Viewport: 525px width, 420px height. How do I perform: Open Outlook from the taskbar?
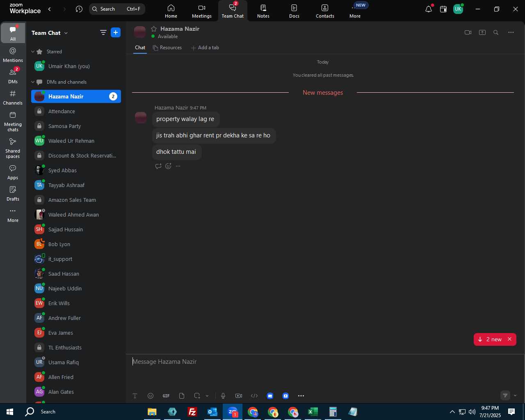[212, 412]
